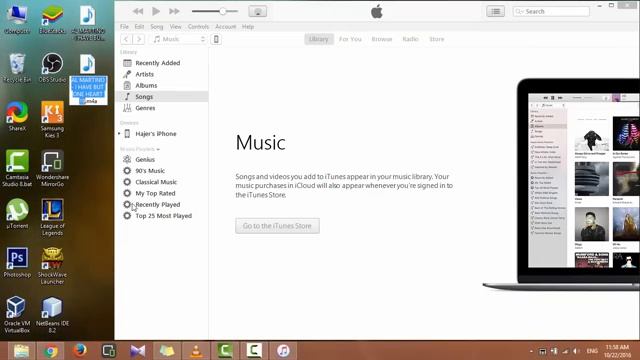Select Hajer's iPhone device
Viewport: 640px width, 360px height.
[156, 134]
